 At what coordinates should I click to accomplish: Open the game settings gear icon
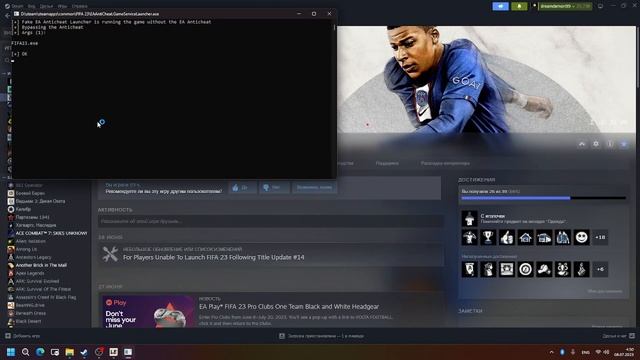point(596,144)
